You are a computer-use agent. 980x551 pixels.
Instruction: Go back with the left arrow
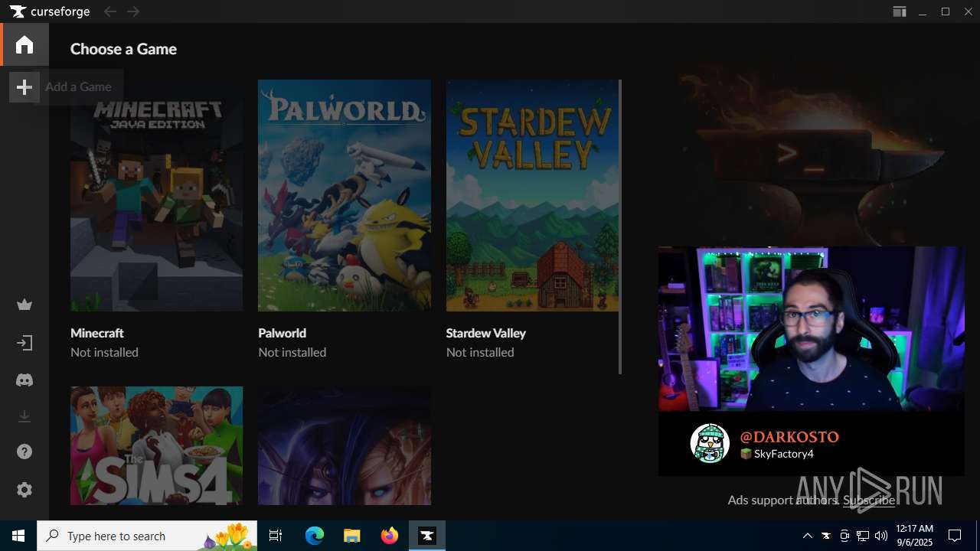click(110, 11)
